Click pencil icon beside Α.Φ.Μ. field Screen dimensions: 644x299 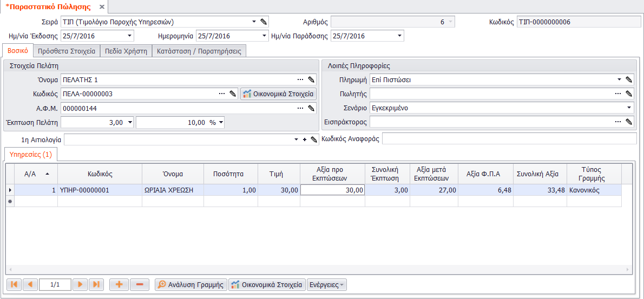click(311, 108)
